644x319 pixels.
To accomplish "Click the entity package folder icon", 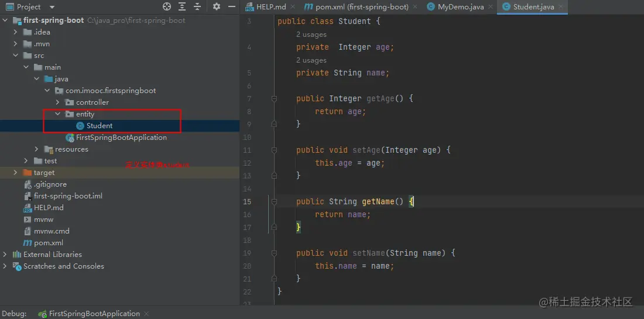I will pyautogui.click(x=70, y=114).
